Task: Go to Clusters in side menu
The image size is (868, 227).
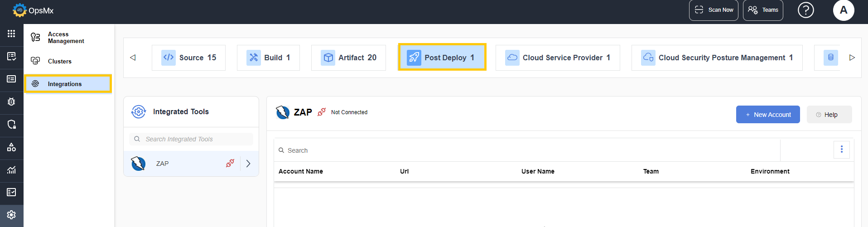Action: click(59, 61)
